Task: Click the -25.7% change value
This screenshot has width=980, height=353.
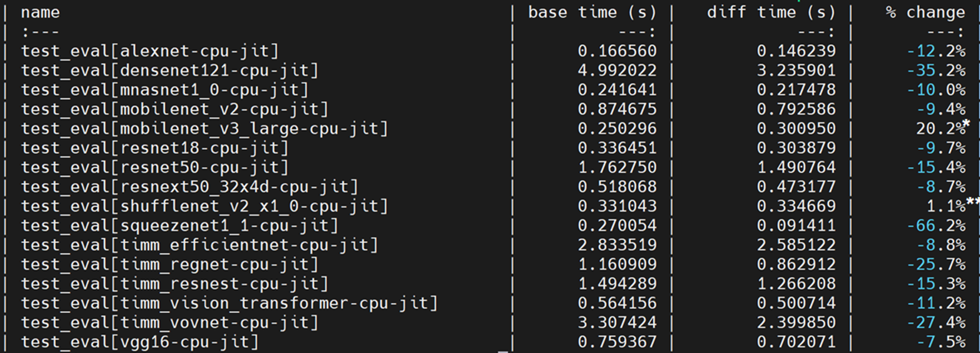Action: 936,264
